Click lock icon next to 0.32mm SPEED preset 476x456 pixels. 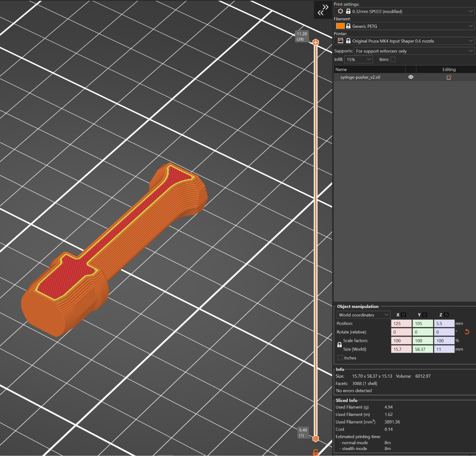point(348,11)
